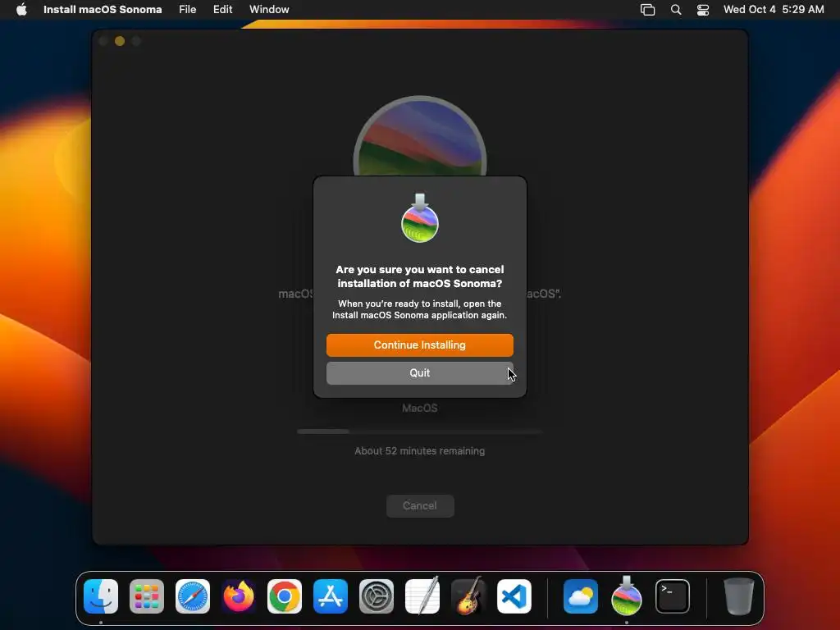Launch Google Chrome from the Dock
The image size is (840, 630).
pos(285,596)
